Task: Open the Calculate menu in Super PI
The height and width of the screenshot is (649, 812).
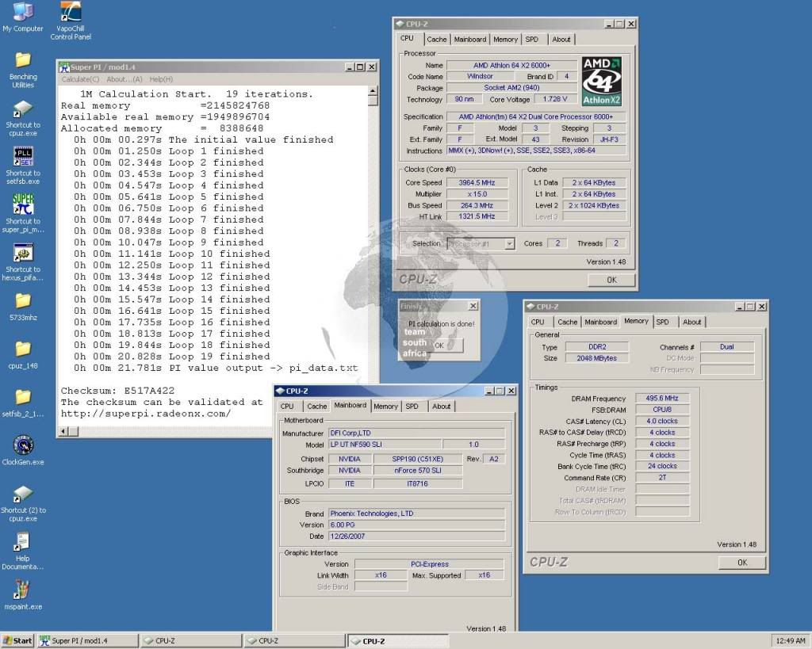Action: (x=80, y=79)
